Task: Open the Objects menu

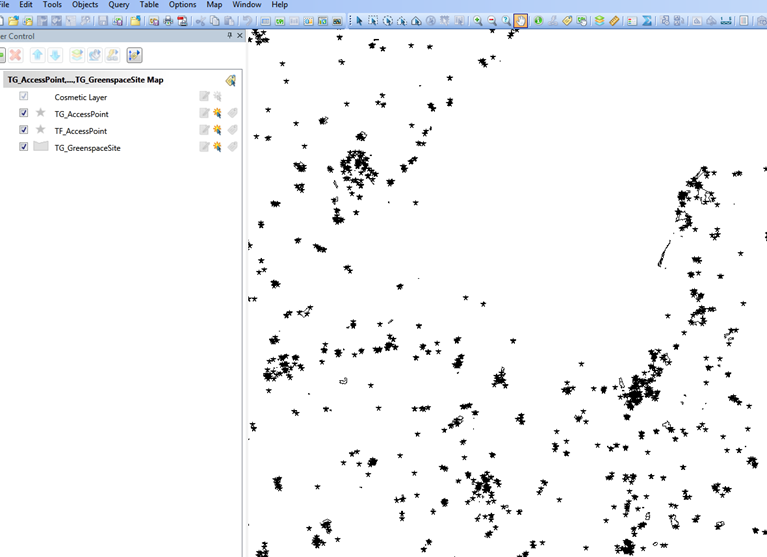Action: point(85,4)
